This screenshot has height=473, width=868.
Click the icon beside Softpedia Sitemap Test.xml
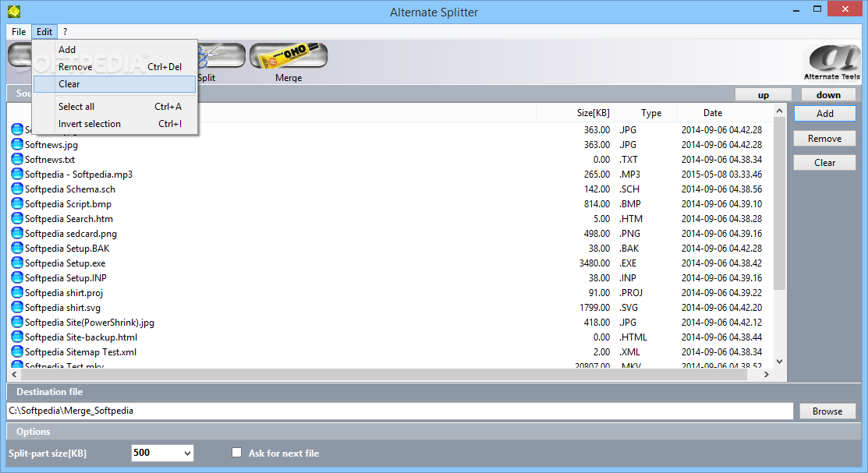[17, 352]
